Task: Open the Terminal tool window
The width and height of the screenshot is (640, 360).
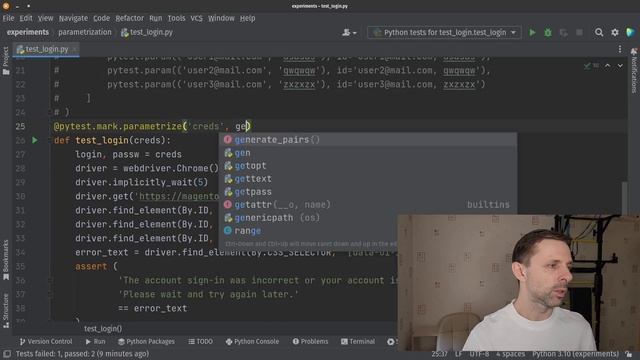Action: click(358, 341)
